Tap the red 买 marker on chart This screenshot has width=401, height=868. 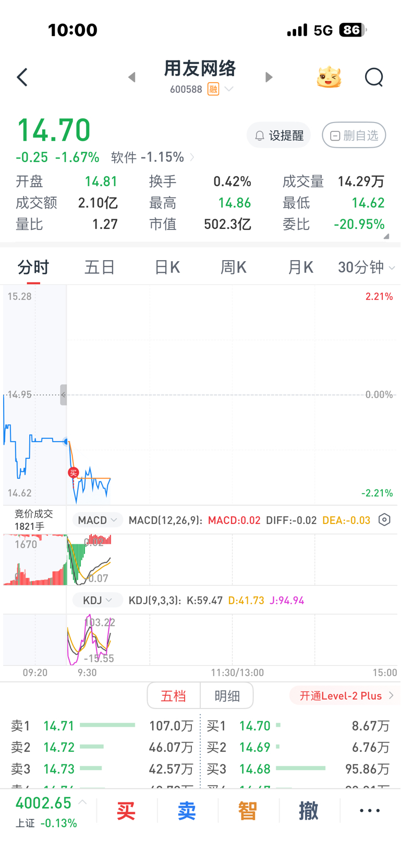point(73,473)
